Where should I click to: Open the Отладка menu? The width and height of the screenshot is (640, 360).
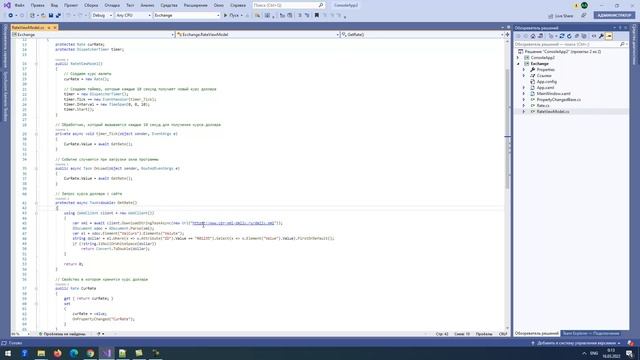click(x=112, y=5)
